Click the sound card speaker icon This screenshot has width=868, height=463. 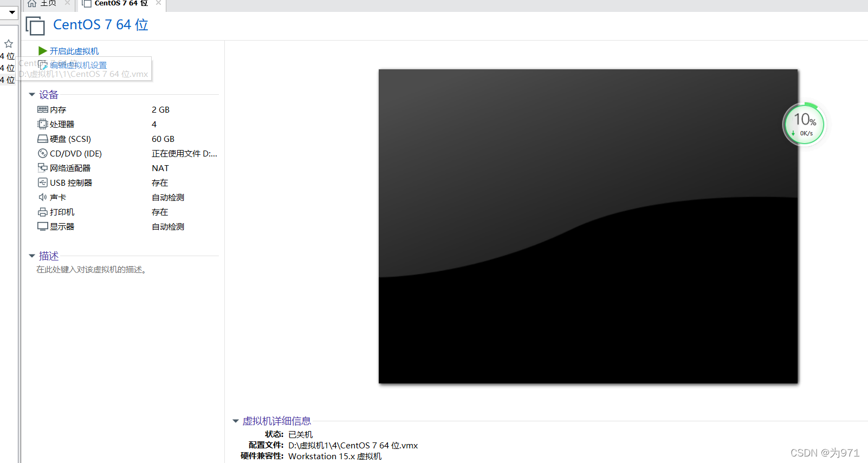43,197
